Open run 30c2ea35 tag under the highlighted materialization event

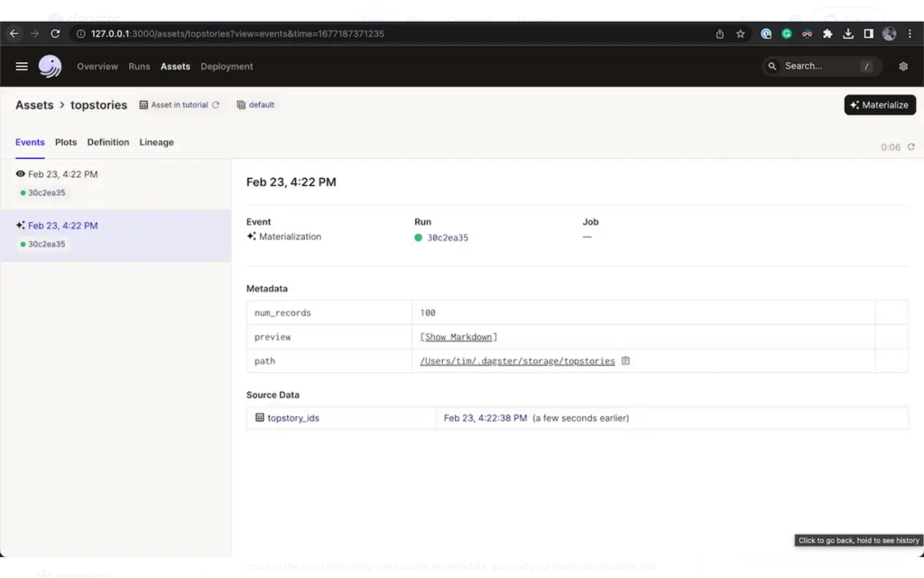(42, 244)
